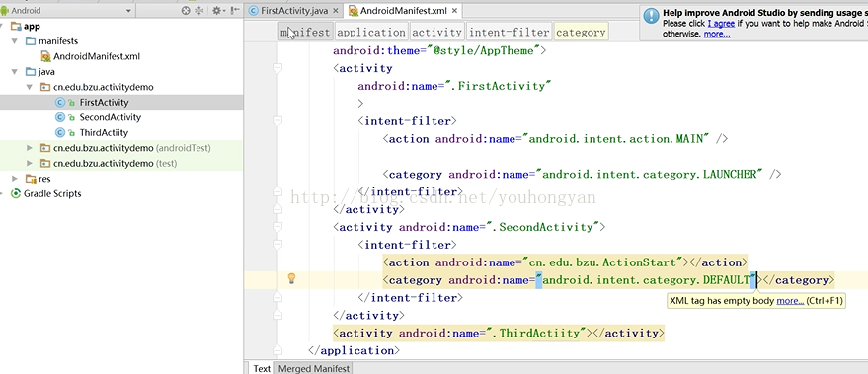The width and height of the screenshot is (868, 374).
Task: Click package icon of cn.edu.bzu.activitydemo (test)
Action: 45,163
